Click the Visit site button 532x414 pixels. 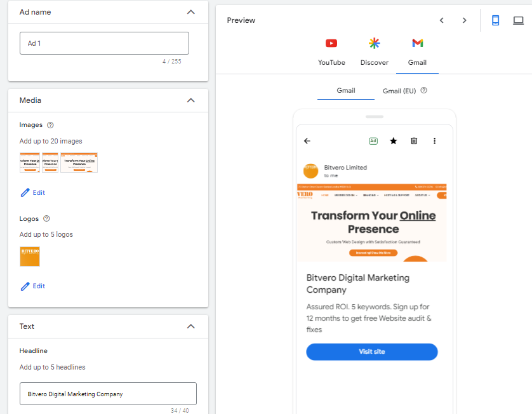click(x=371, y=352)
